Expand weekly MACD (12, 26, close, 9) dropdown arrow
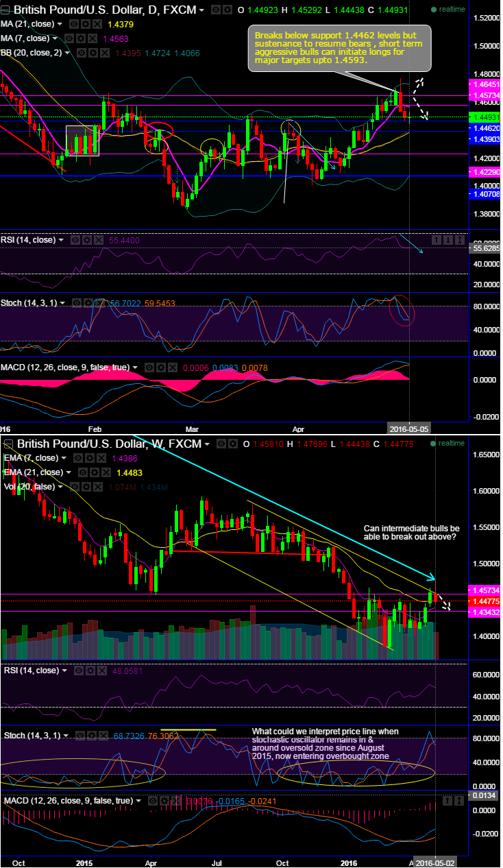Viewport: 503px width, 868px height. [138, 801]
